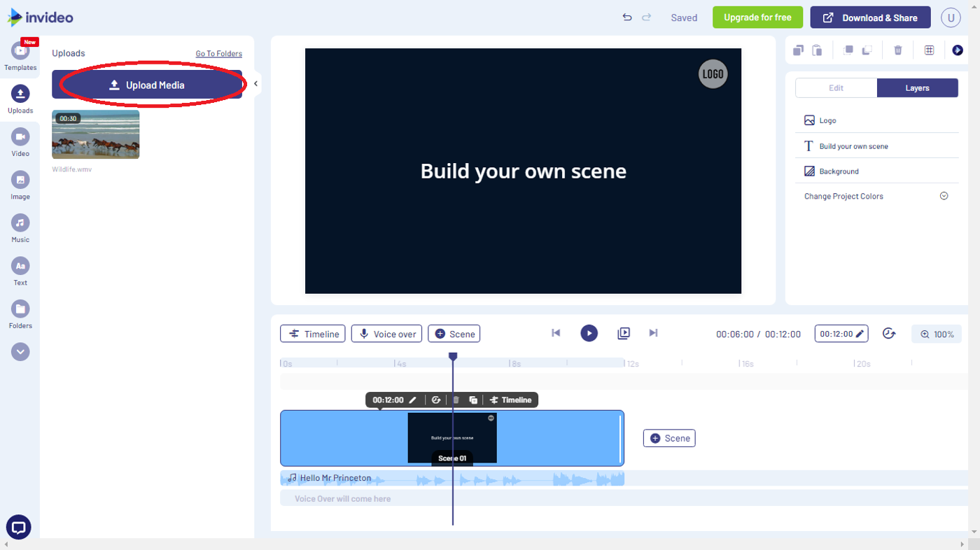
Task: Open the animation icon on the scene toolbar
Action: (x=436, y=400)
